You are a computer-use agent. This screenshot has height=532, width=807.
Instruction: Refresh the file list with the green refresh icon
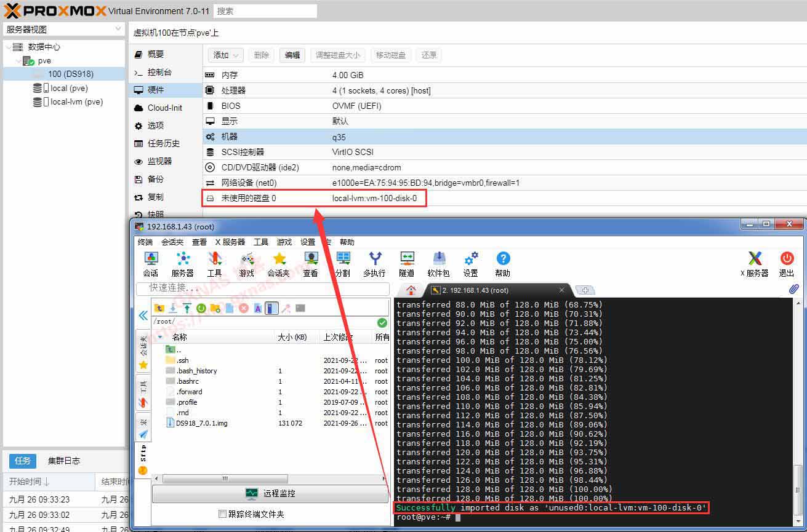tap(201, 308)
